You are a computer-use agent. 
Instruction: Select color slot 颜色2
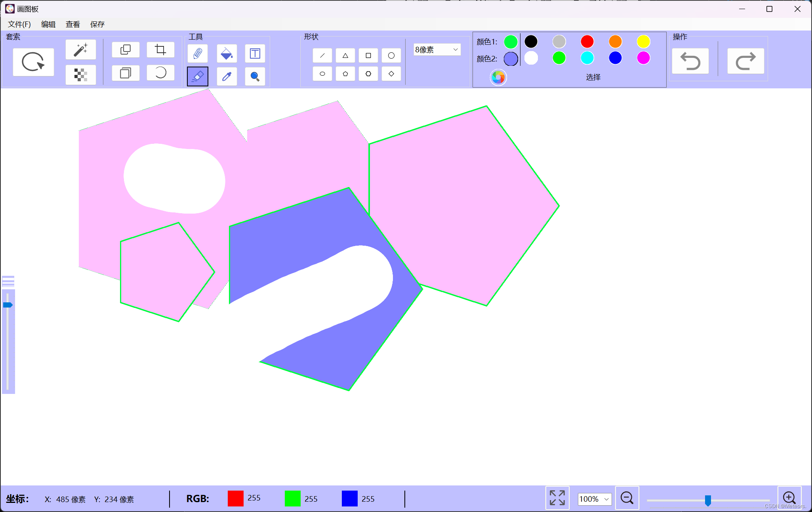tap(511, 59)
